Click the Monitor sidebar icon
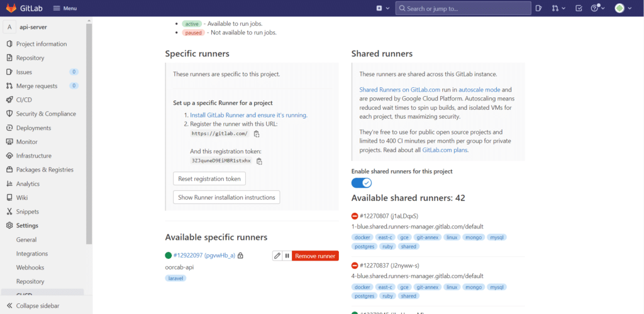 9,142
